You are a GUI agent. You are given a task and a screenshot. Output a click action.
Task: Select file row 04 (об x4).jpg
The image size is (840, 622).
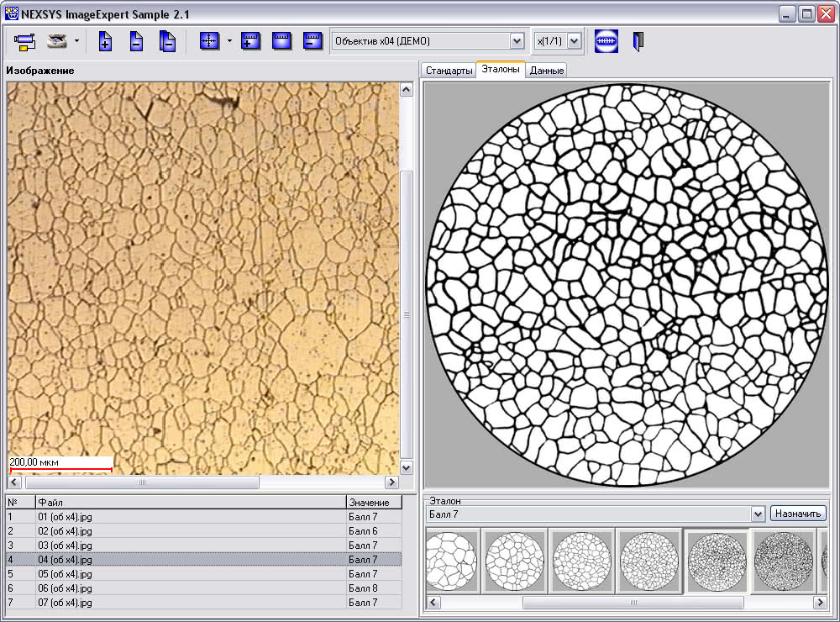coord(203,559)
